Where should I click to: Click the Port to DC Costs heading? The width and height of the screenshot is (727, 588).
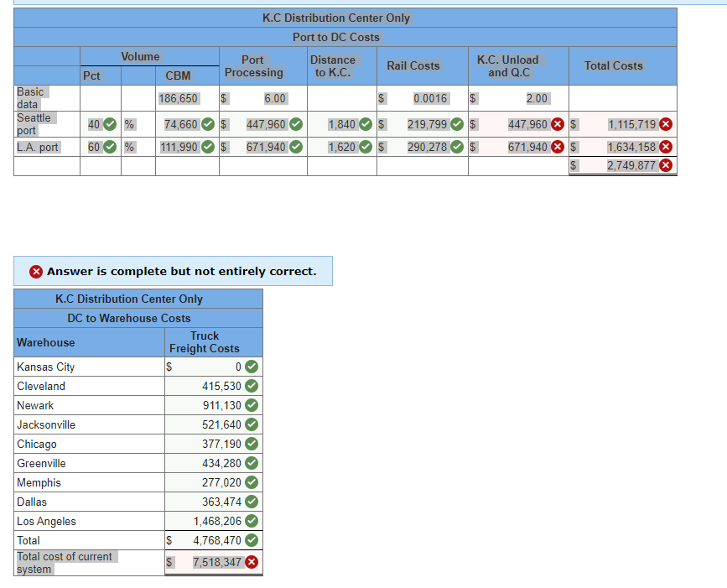coord(336,37)
